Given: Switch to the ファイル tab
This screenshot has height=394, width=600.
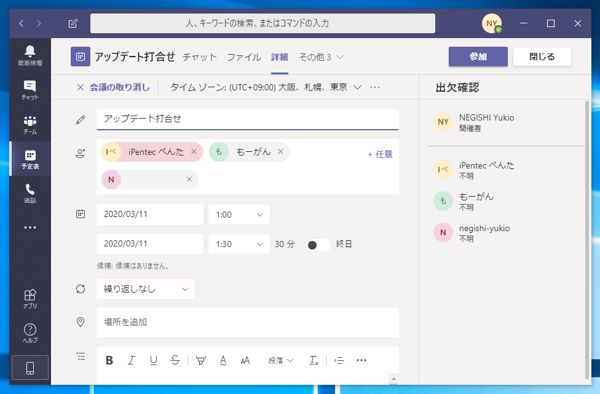Looking at the screenshot, I should point(244,57).
